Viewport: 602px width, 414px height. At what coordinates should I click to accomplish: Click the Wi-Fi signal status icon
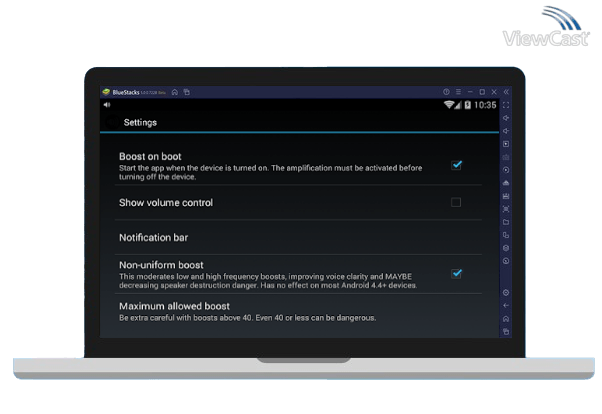448,105
